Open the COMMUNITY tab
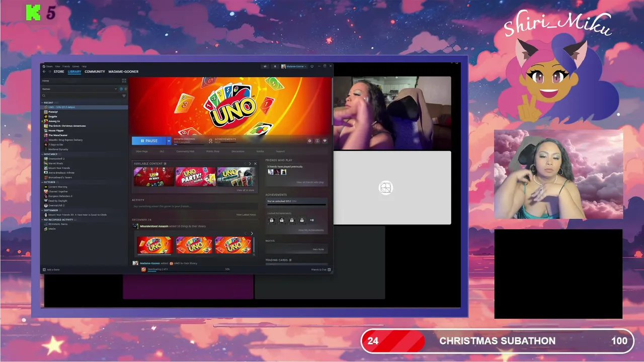The image size is (644, 362). [95, 71]
